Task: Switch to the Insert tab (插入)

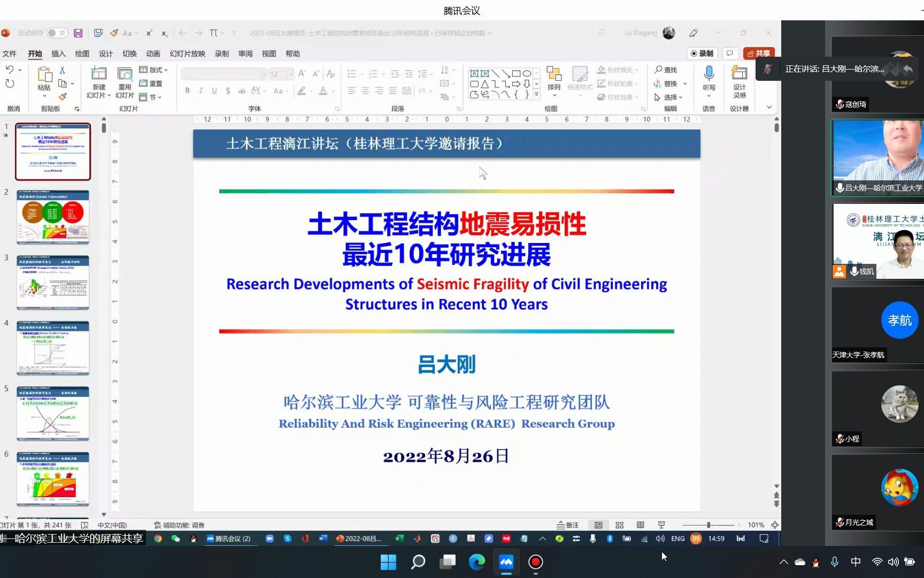Action: [x=58, y=54]
